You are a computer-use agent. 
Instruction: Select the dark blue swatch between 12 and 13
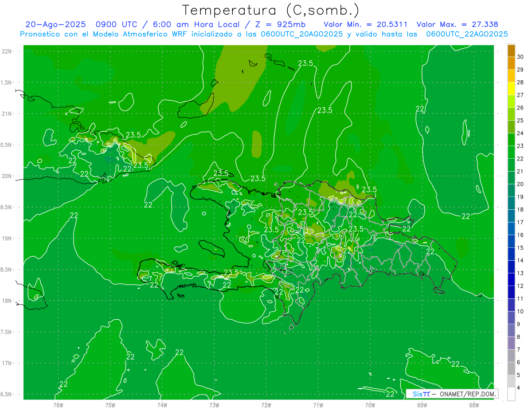pos(511,279)
